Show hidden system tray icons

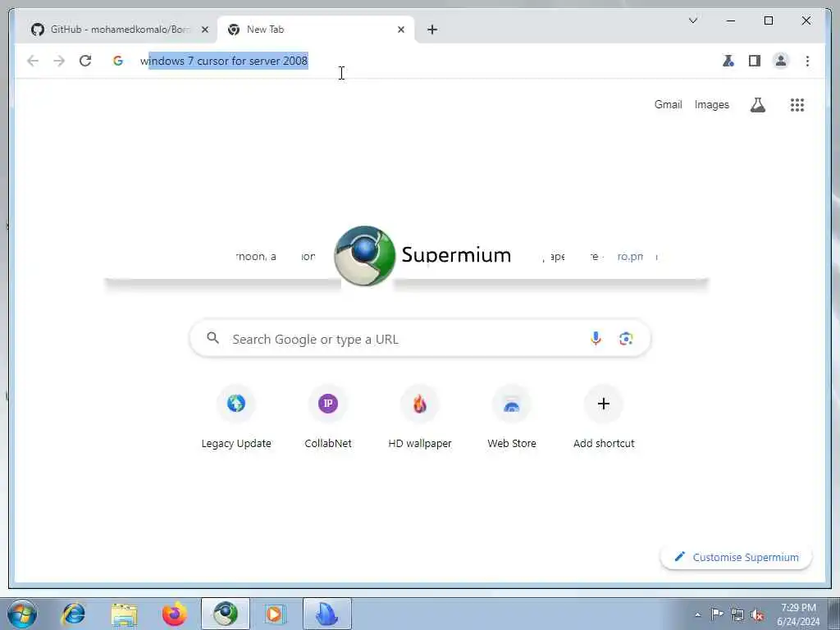(697, 614)
